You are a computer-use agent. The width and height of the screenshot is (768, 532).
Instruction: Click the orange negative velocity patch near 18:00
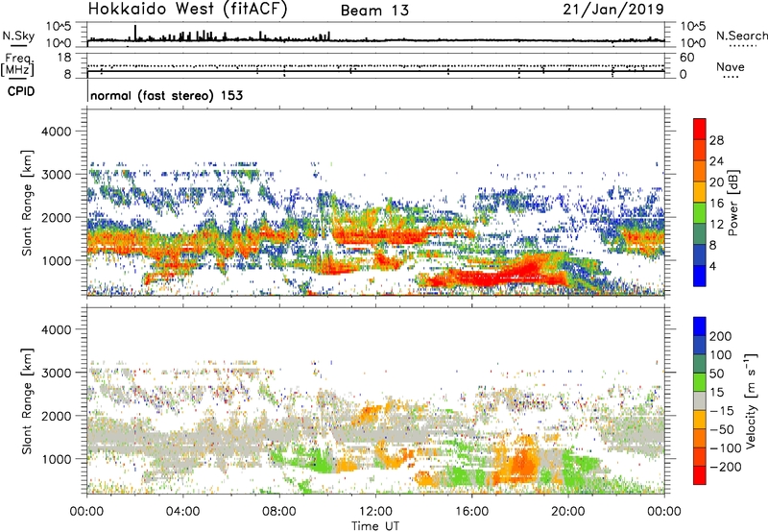[521, 461]
